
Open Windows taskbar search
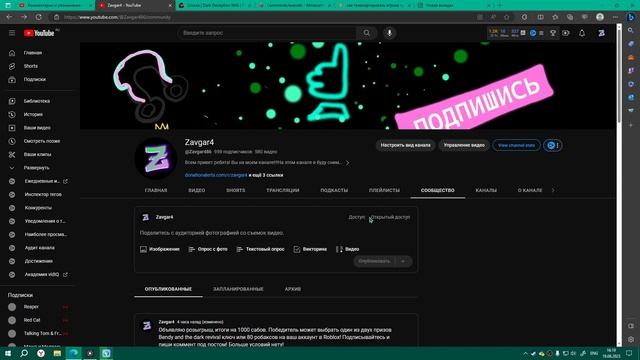(24, 353)
